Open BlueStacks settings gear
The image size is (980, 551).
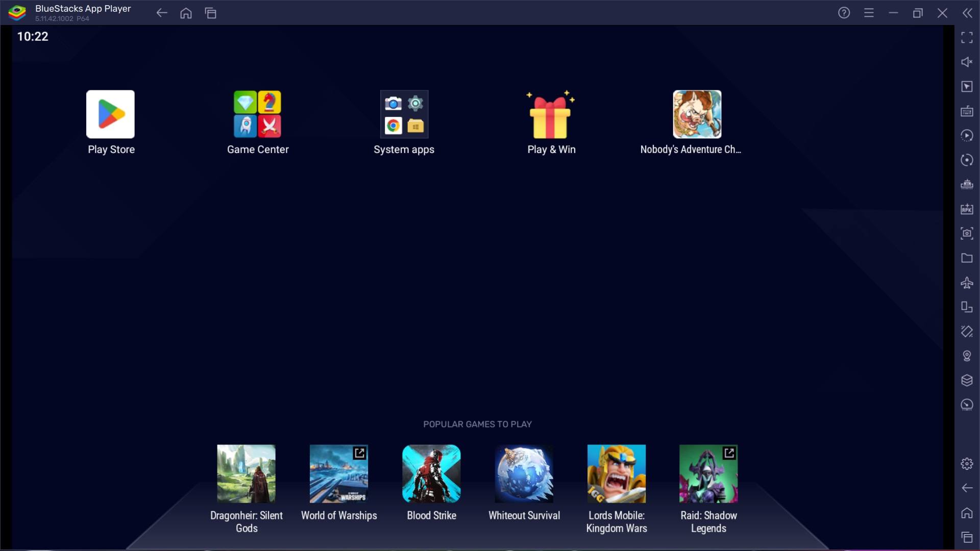point(967,464)
